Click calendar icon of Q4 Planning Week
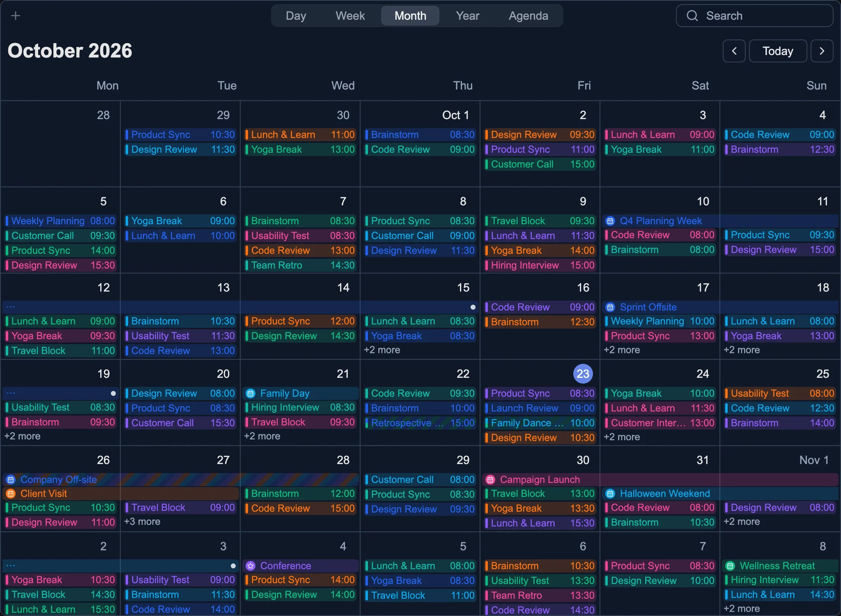Screen dimensions: 841x616 (x=610, y=221)
